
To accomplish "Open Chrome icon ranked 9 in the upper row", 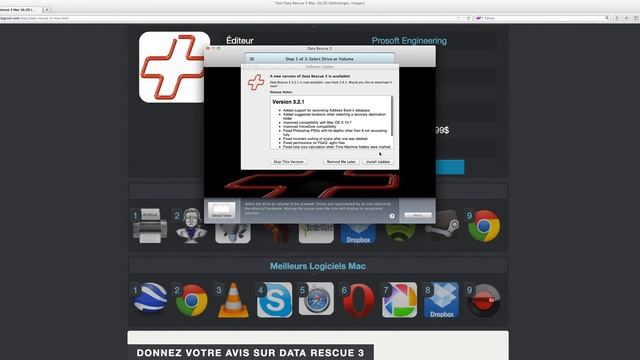I will (x=484, y=226).
